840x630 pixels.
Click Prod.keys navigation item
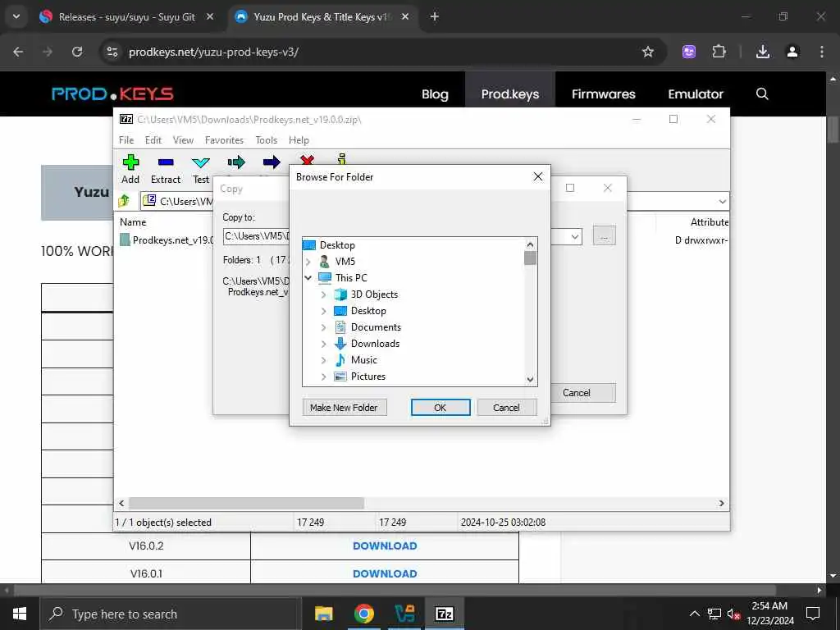[510, 94]
